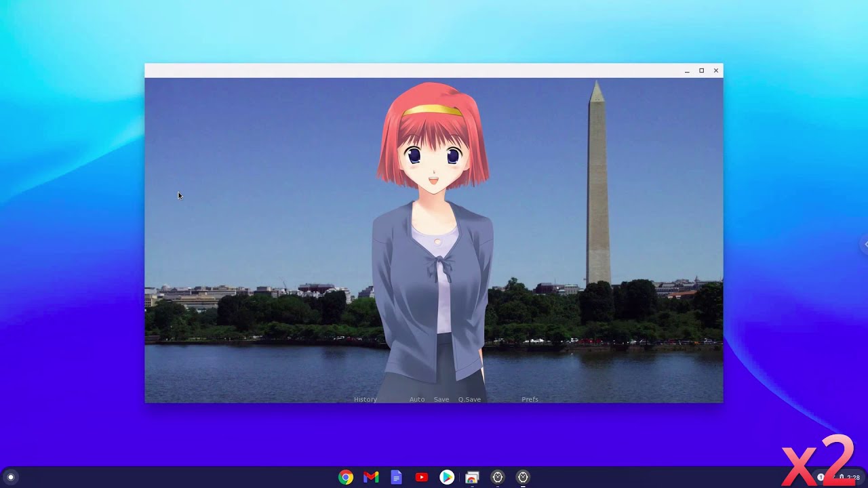Image resolution: width=868 pixels, height=488 pixels.
Task: Open the Chrome Web Store shelf icon
Action: [x=472, y=477]
